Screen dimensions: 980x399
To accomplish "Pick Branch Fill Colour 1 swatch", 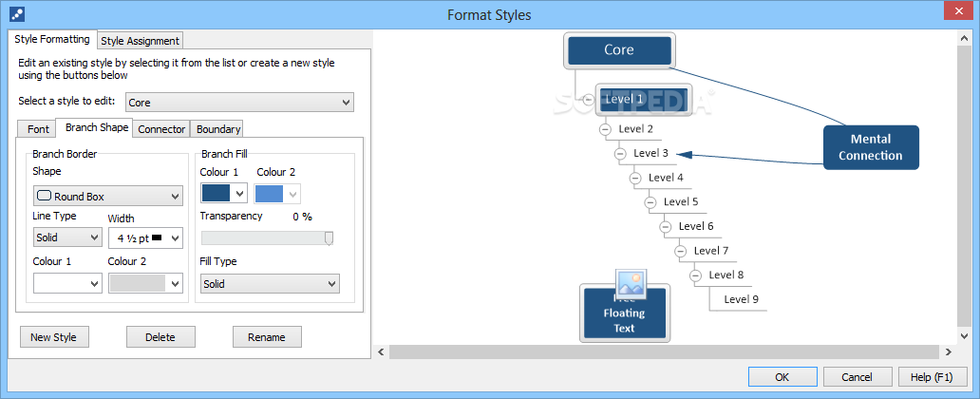I will 224,193.
